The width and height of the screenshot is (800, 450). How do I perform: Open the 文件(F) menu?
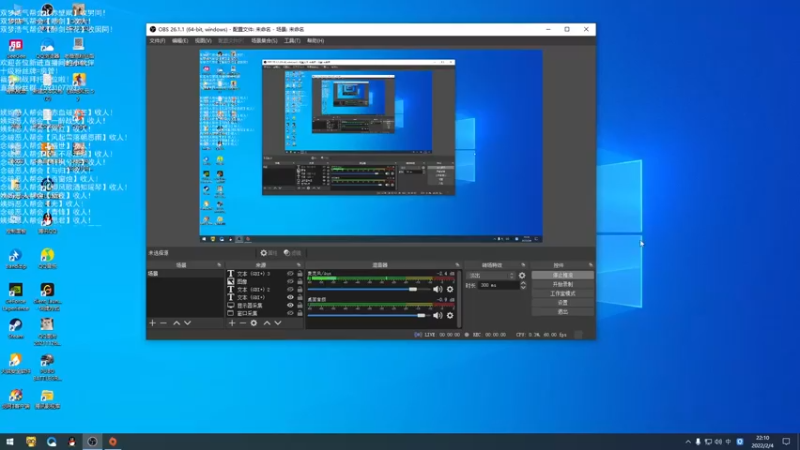pos(157,41)
